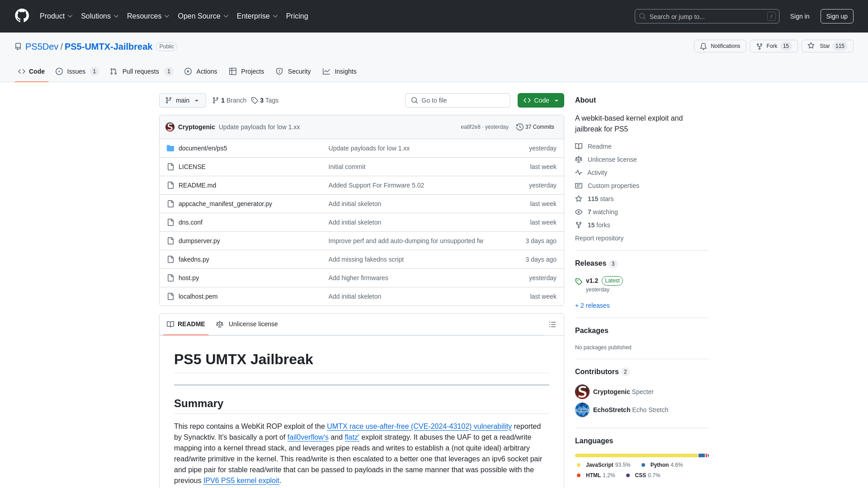Select the Code tab
The image size is (868, 488).
click(32, 71)
